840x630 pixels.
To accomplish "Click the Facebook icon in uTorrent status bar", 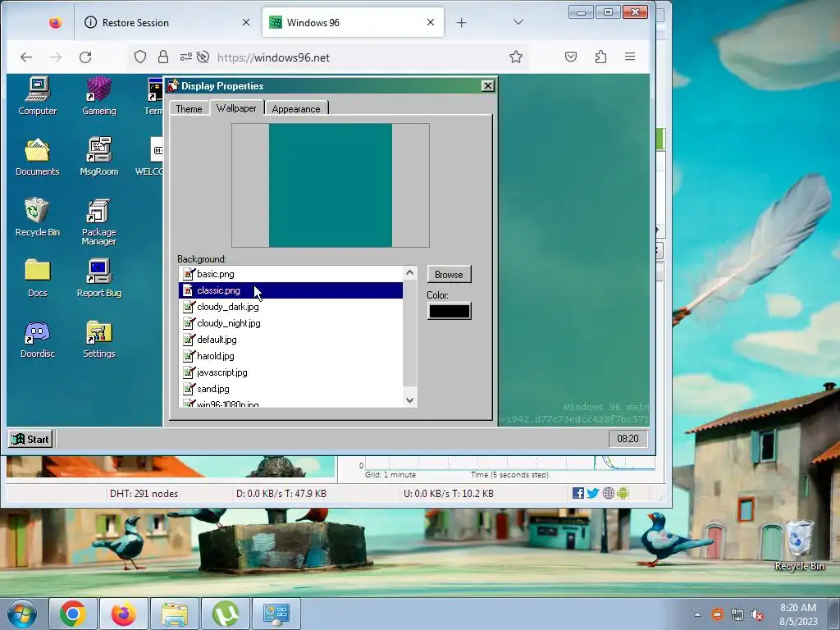I will (577, 493).
